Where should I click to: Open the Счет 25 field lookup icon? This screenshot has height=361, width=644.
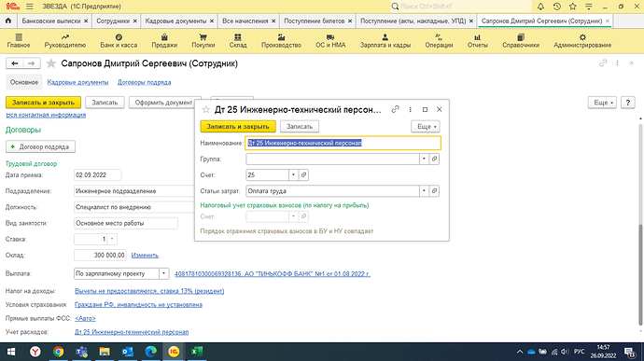point(303,175)
